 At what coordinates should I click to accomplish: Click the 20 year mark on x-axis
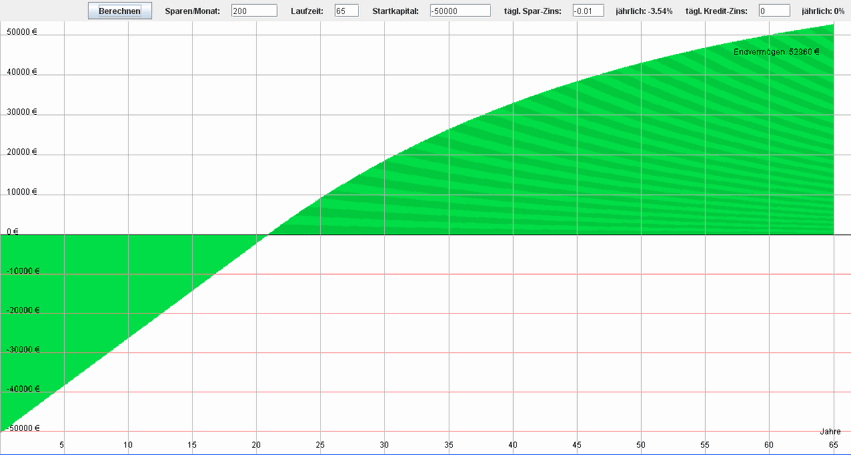256,444
